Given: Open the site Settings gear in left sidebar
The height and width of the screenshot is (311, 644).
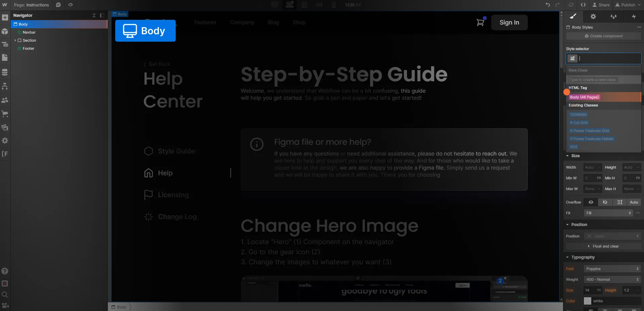Looking at the screenshot, I should click(5, 140).
